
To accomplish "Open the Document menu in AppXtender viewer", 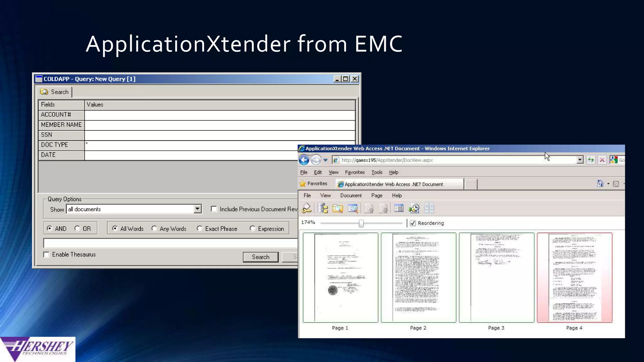I will 351,195.
